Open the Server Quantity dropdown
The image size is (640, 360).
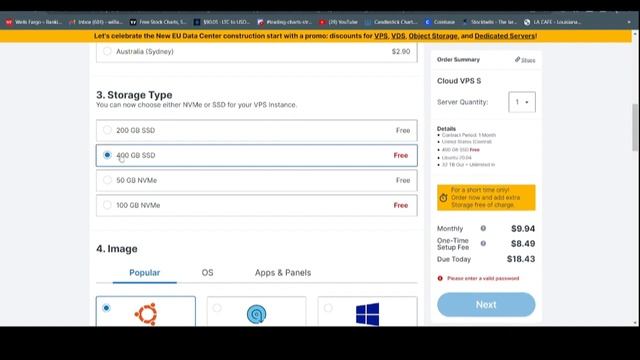(x=522, y=102)
